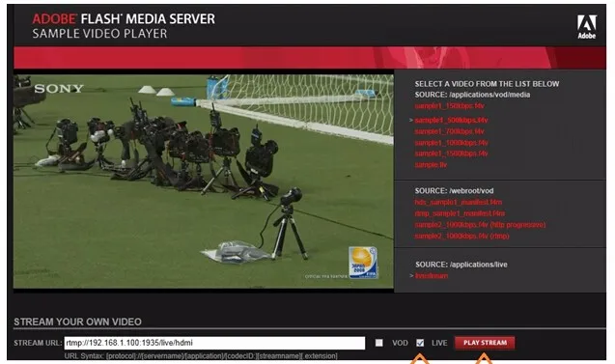The height and width of the screenshot is (364, 615).
Task: Click the 'SELECT A VIDEO FROM THE LIST BELOW' text
Action: coord(488,84)
